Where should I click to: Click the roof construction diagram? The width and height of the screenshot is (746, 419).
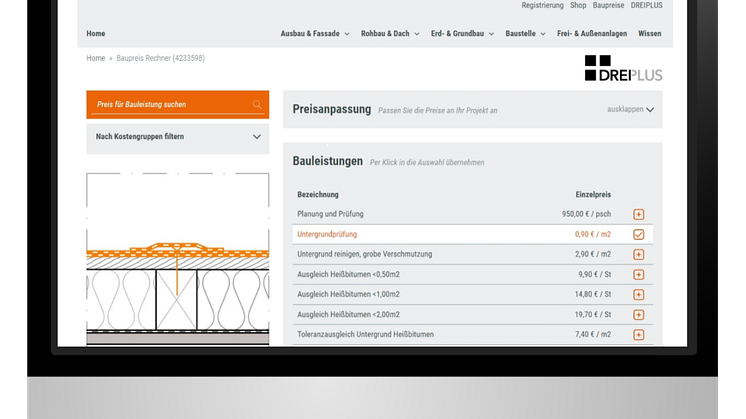(177, 260)
